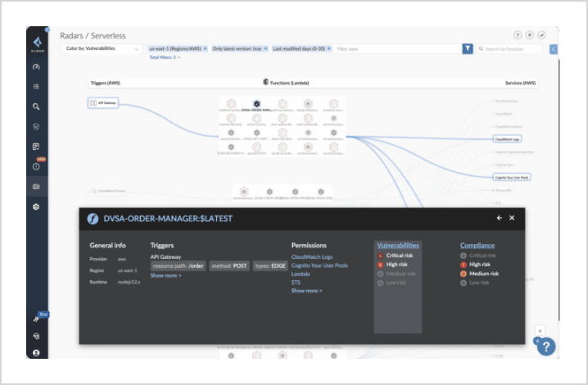Expand the Total filters: 3 list
This screenshot has width=588, height=385.
click(165, 57)
